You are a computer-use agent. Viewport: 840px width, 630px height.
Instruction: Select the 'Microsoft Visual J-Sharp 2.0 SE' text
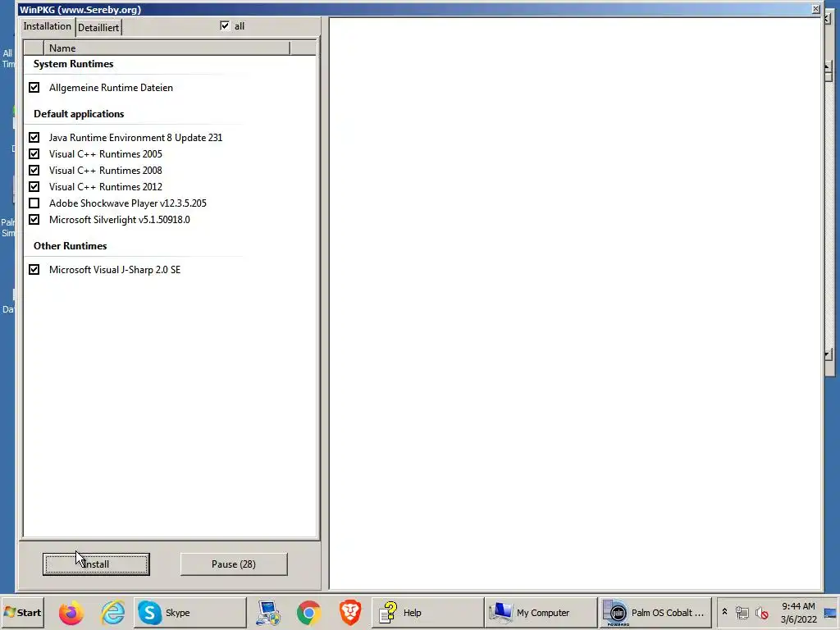tap(115, 269)
